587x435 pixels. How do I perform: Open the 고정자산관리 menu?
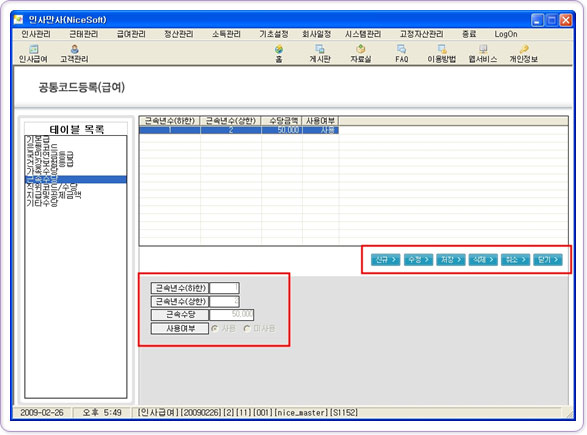coord(421,34)
